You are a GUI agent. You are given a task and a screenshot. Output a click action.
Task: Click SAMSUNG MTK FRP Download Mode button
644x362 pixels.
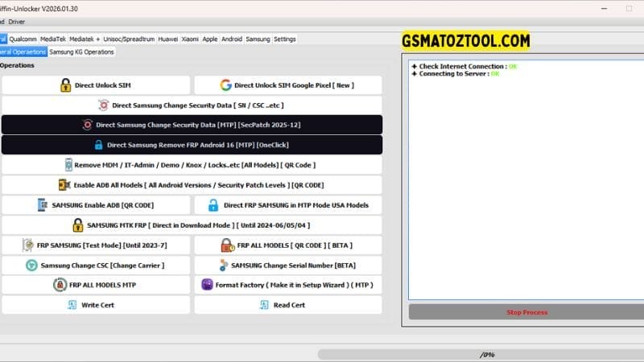click(192, 225)
